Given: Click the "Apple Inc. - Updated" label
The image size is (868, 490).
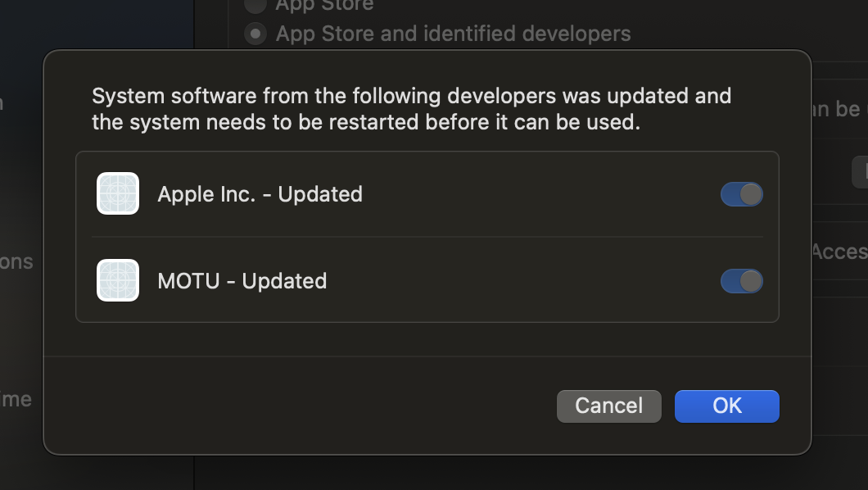Looking at the screenshot, I should [x=260, y=194].
